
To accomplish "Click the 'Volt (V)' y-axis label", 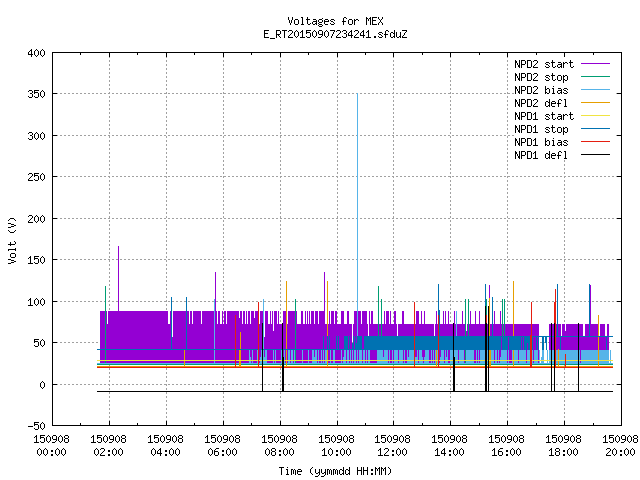I will pos(12,241).
